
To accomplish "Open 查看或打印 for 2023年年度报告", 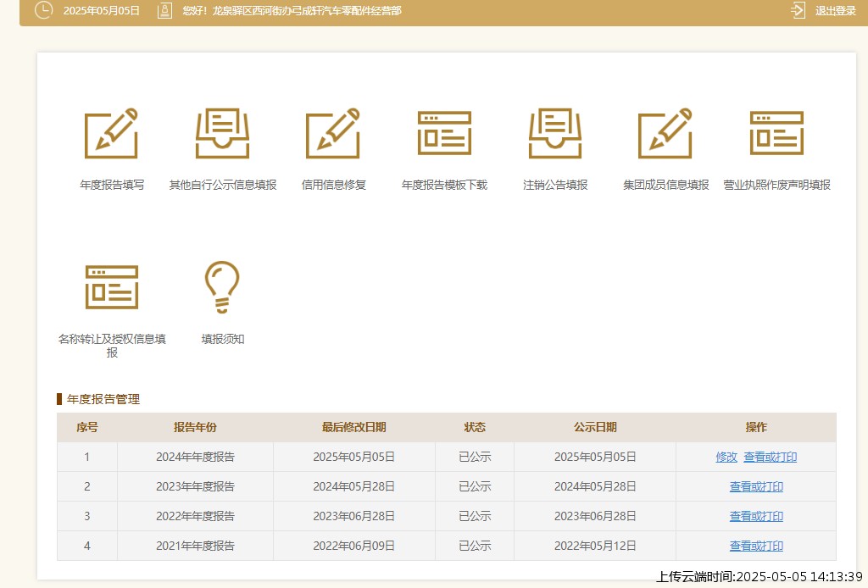I will [x=756, y=487].
